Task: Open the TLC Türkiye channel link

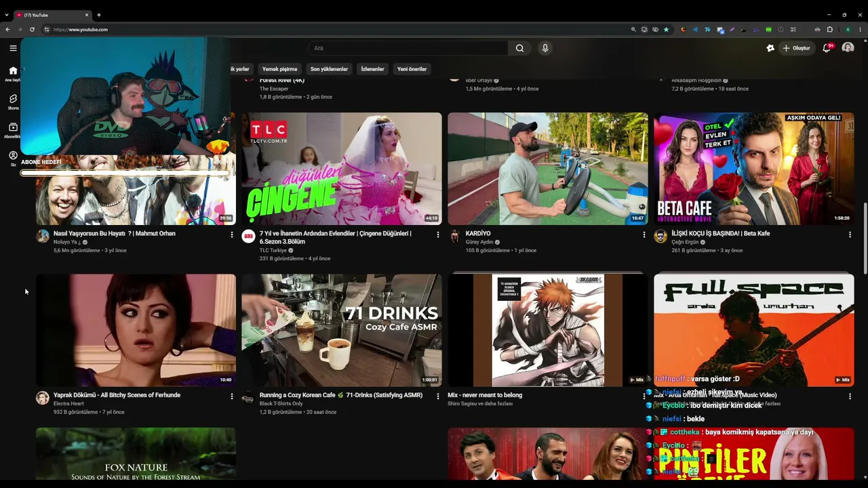Action: tap(273, 250)
